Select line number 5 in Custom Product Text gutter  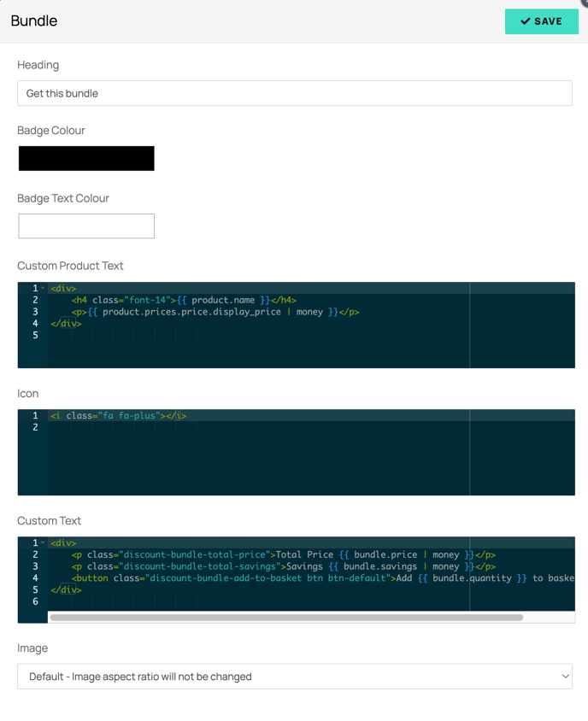[35, 335]
